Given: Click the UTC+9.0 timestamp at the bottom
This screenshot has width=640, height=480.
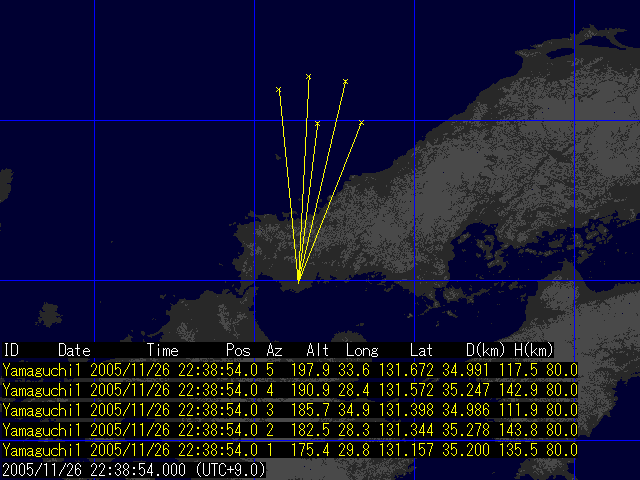Looking at the screenshot, I should (x=133, y=469).
